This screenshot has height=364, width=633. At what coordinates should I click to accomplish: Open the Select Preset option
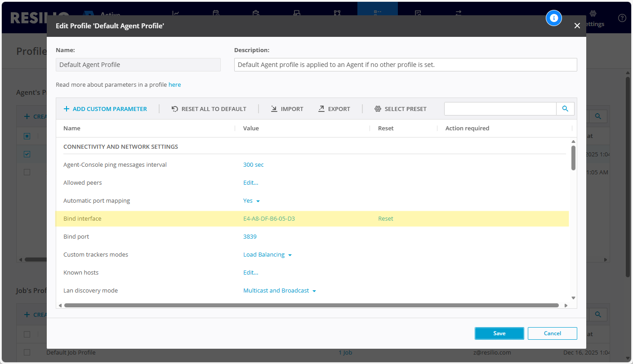pyautogui.click(x=400, y=109)
